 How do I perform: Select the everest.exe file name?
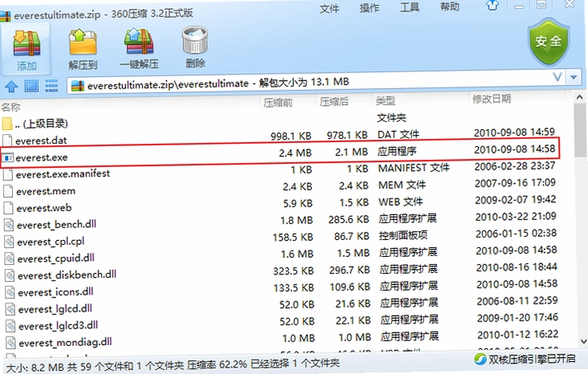42,158
